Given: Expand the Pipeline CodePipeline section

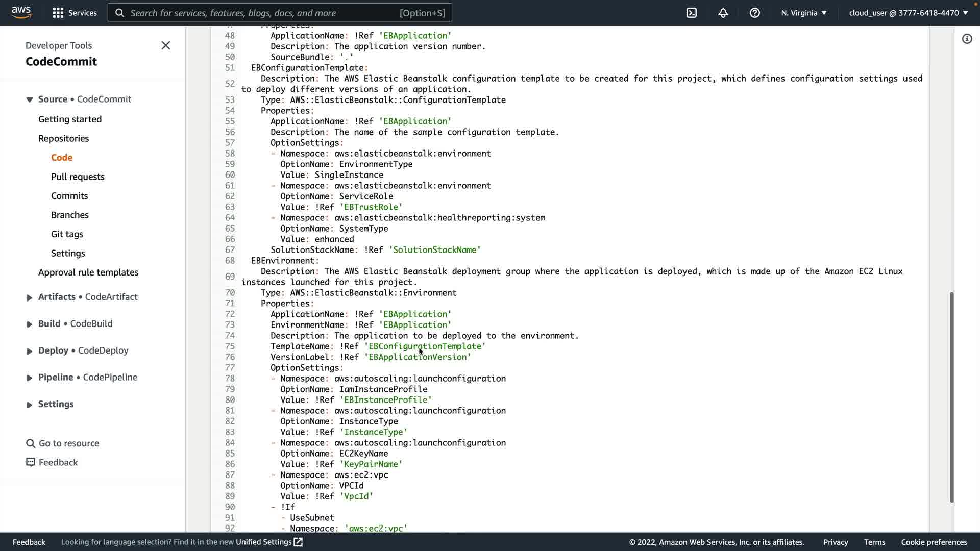Looking at the screenshot, I should point(29,378).
